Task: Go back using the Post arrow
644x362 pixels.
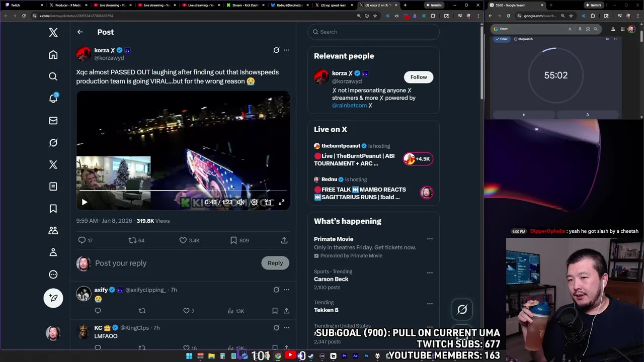Action: pos(80,32)
